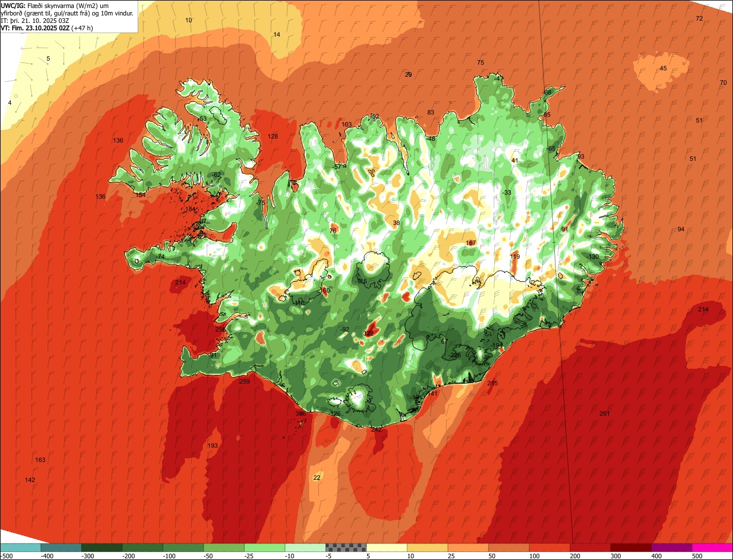Click the teal -500 to -400 legend swatch
Image resolution: width=733 pixels, height=560 pixels.
[x=21, y=547]
